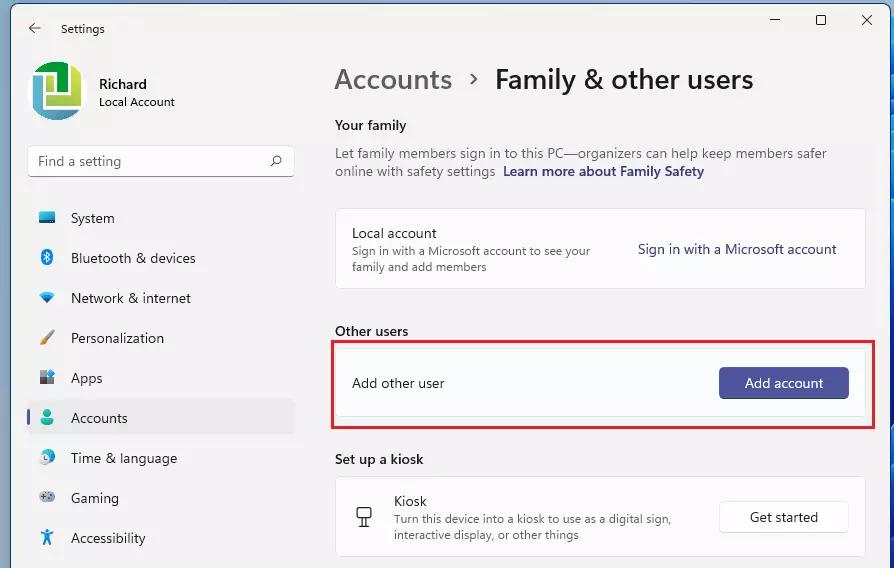Click the System monitor icon in sidebar
Image resolution: width=894 pixels, height=568 pixels.
(x=47, y=218)
